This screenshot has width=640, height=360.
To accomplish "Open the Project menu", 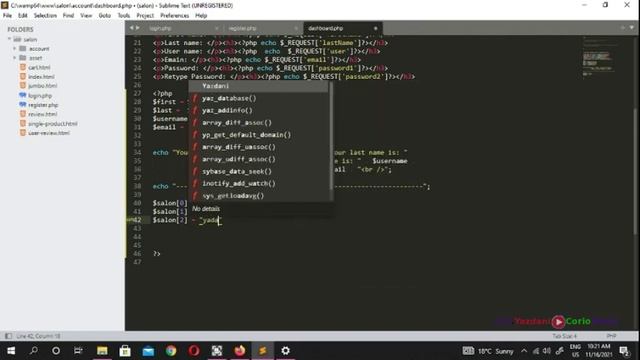I will coord(145,16).
